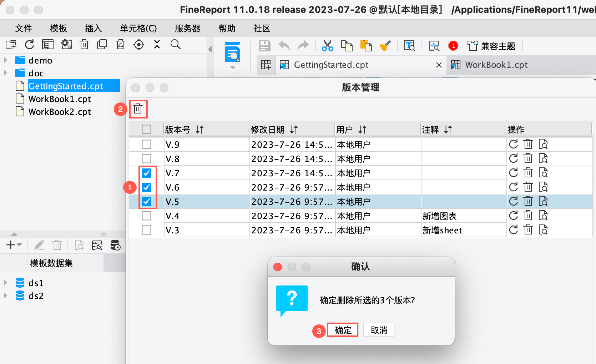Delete version V.3 via its trash icon
596x364 pixels.
pyautogui.click(x=528, y=230)
